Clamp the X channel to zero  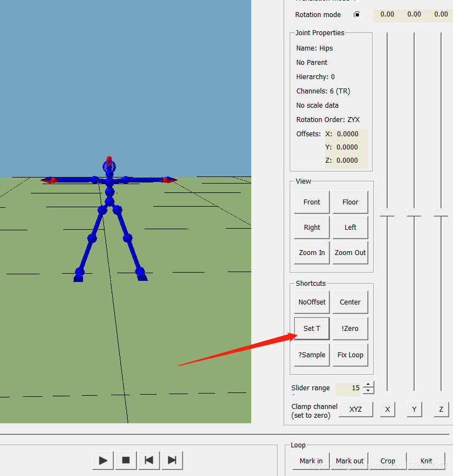click(x=388, y=409)
